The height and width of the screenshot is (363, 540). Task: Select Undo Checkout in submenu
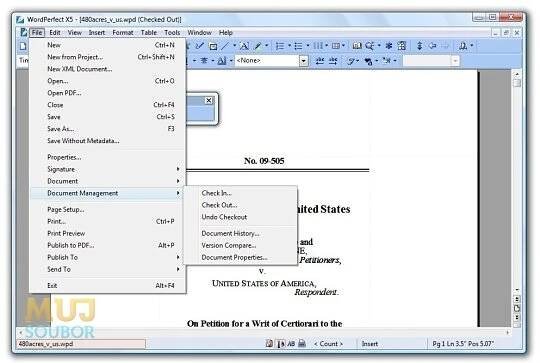[240, 217]
